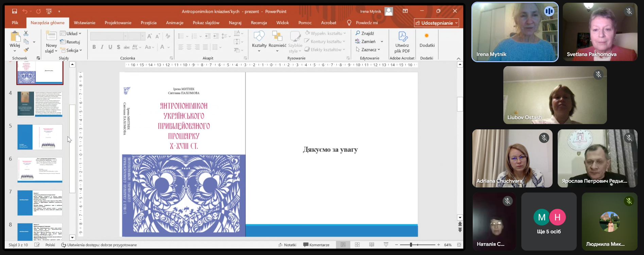
Task: Expand the Zaznacz selection dropdown
Action: (368, 50)
